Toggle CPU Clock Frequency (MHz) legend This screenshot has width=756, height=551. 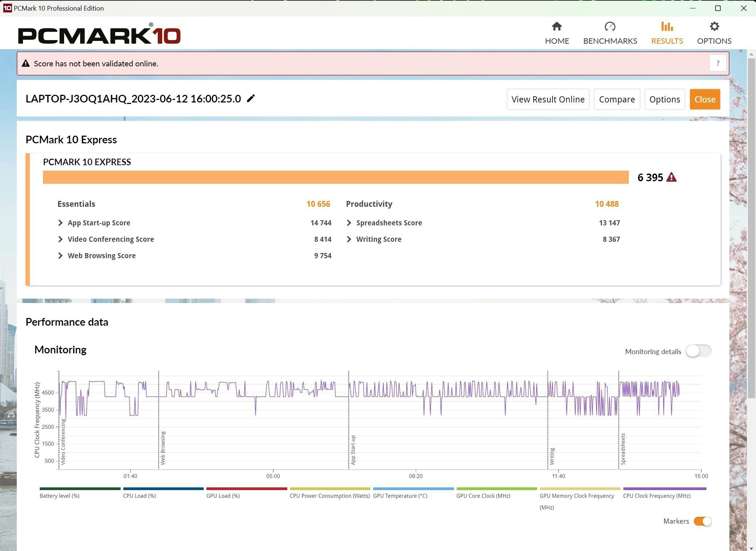665,492
